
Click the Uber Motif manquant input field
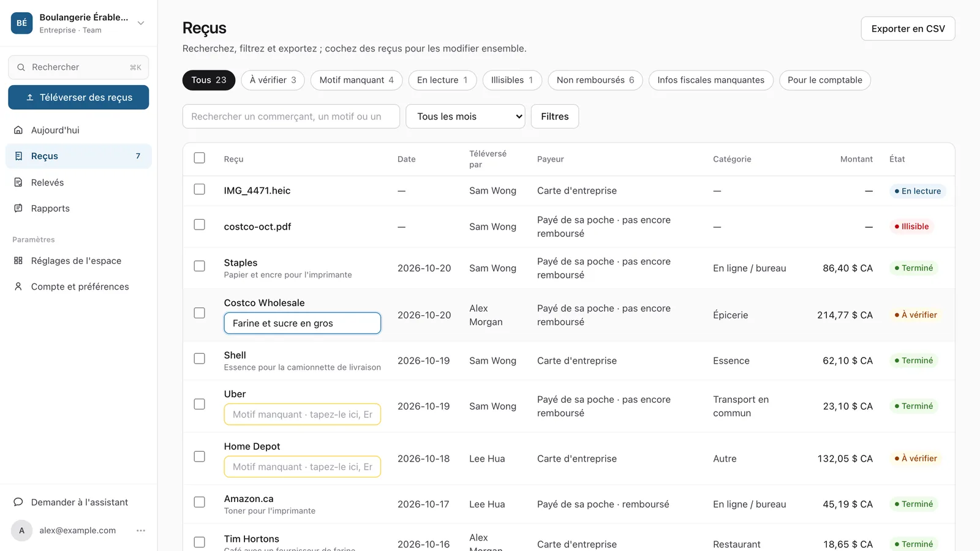[303, 414]
